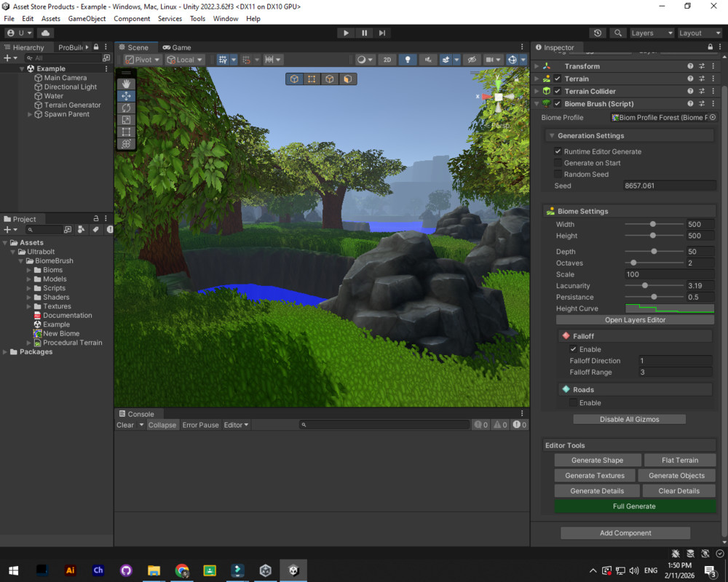Open the Assets menu
The height and width of the screenshot is (582, 728).
click(x=51, y=19)
